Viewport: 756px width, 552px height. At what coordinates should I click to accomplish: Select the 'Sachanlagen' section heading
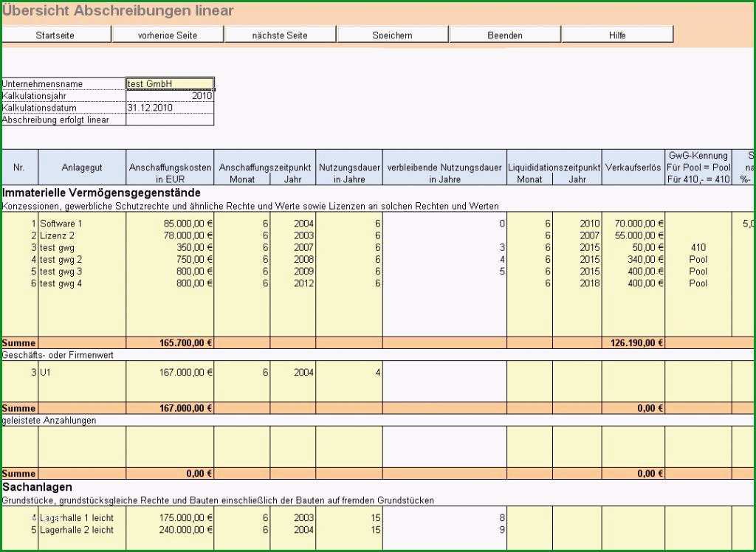tap(37, 487)
